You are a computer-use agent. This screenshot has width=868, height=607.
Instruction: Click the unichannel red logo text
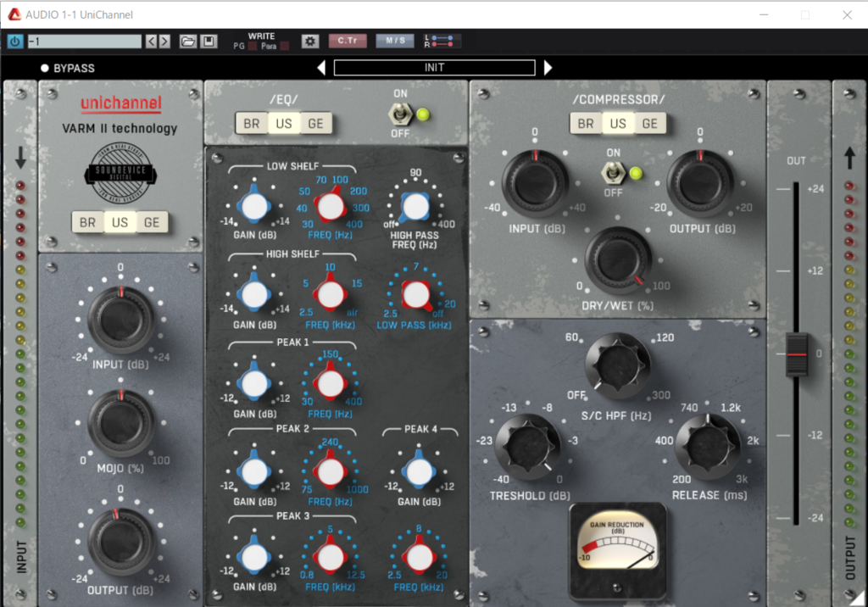click(x=121, y=103)
